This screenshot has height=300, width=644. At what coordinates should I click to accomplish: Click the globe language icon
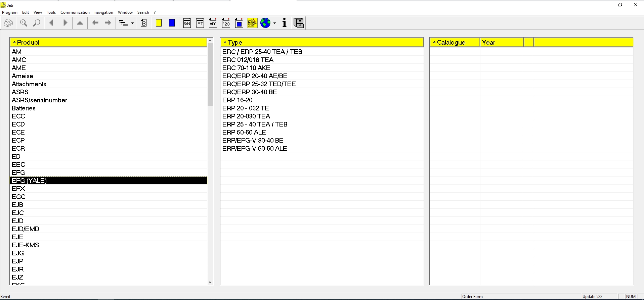[x=265, y=23]
